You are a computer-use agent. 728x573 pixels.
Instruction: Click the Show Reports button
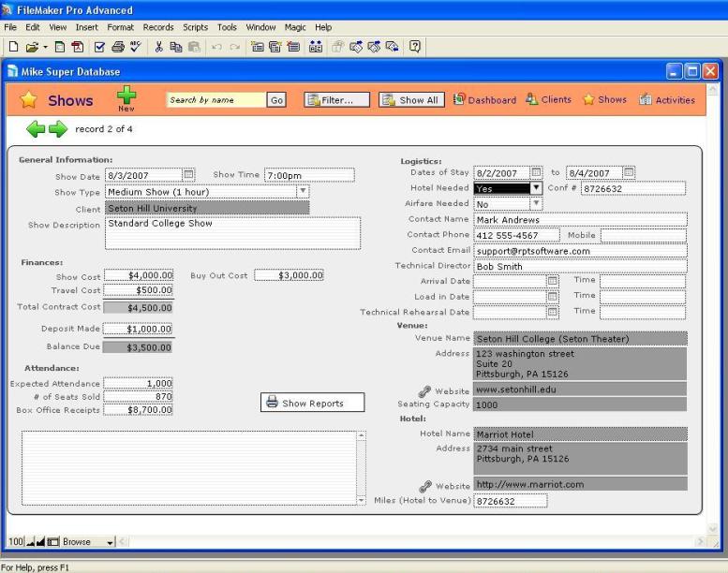(x=312, y=403)
